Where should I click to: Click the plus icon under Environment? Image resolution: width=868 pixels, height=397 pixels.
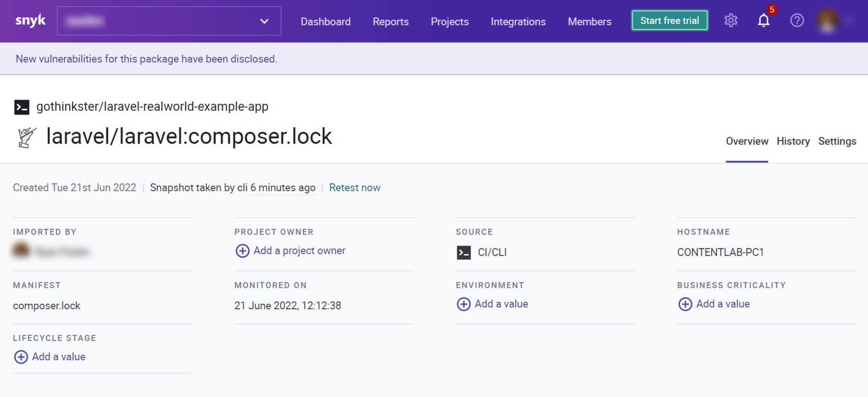[463, 304]
